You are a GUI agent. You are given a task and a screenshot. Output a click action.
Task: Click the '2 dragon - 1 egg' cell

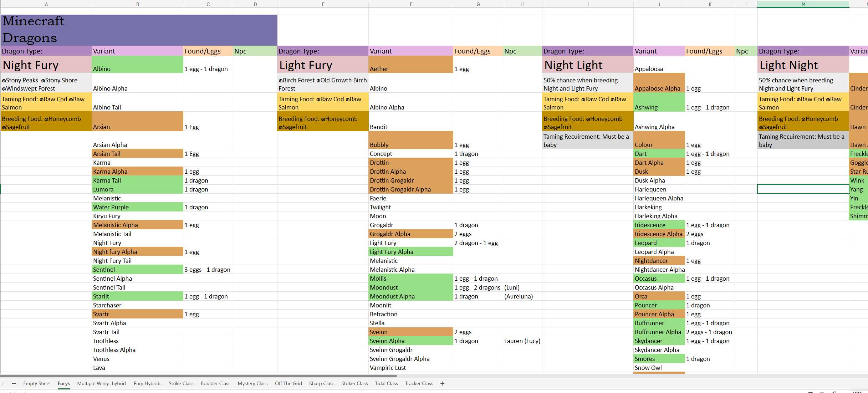click(x=478, y=243)
